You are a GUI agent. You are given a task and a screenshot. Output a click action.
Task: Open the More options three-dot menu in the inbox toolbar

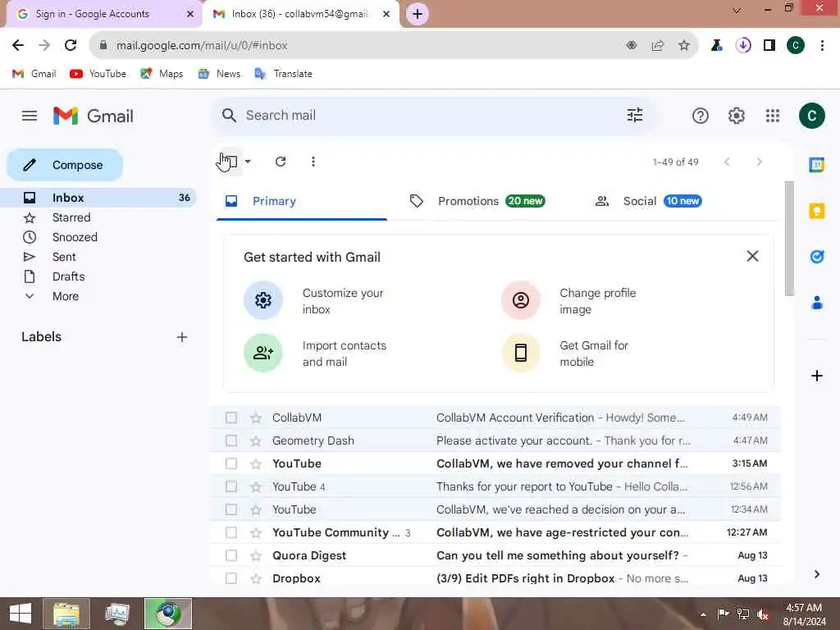tap(313, 162)
